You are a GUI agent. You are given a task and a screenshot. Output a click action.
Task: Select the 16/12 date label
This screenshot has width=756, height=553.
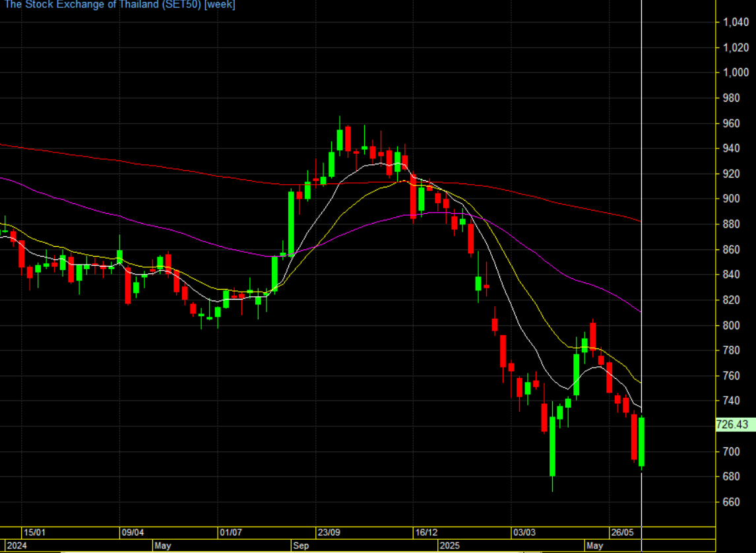[427, 533]
